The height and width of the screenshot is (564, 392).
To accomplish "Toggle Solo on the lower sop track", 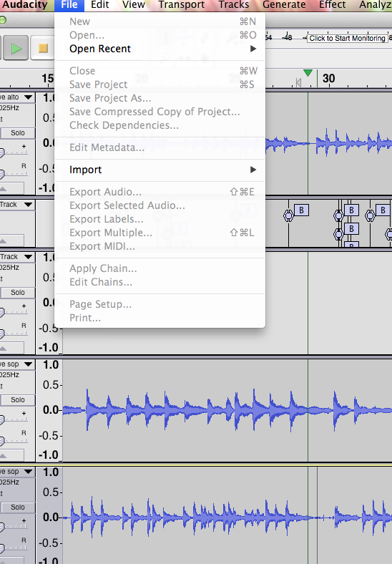I will (x=18, y=507).
